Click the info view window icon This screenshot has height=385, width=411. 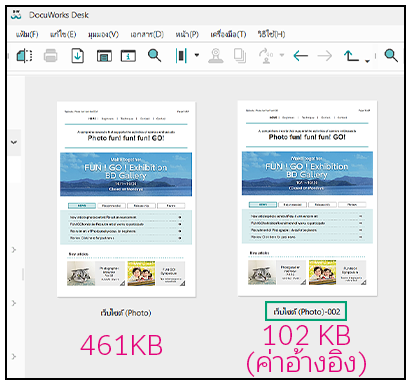point(128,56)
